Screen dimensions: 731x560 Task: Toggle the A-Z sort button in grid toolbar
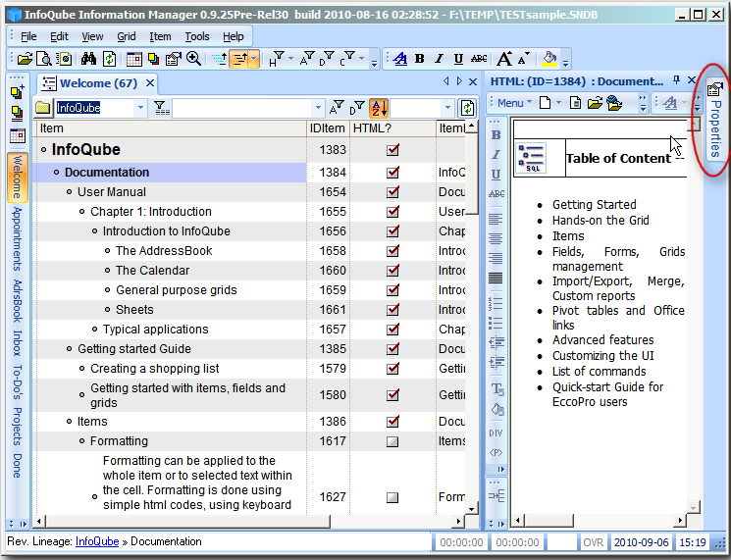379,108
